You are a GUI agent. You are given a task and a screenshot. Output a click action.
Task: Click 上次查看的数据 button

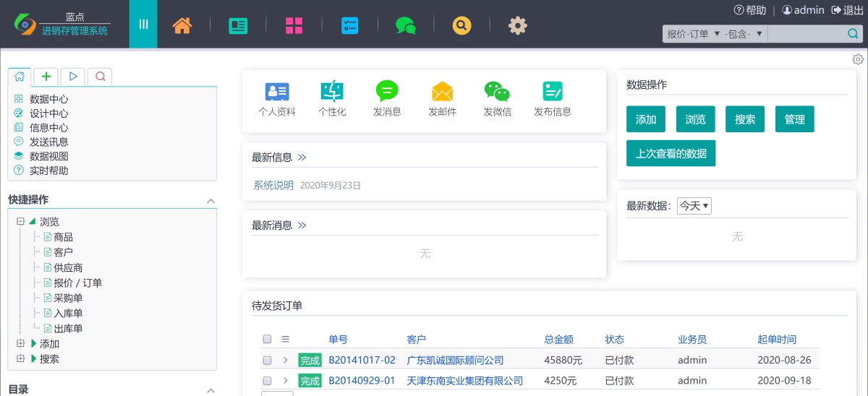pyautogui.click(x=671, y=153)
